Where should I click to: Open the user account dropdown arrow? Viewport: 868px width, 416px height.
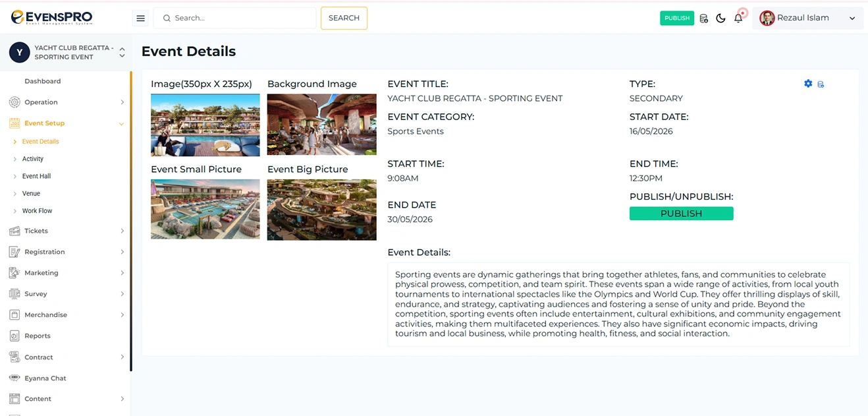(852, 18)
